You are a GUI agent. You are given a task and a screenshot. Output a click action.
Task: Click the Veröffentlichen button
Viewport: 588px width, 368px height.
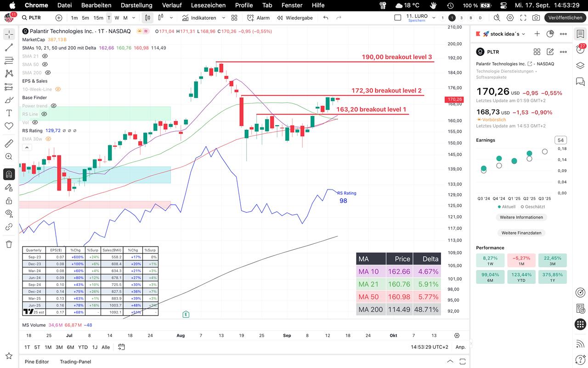pos(565,18)
